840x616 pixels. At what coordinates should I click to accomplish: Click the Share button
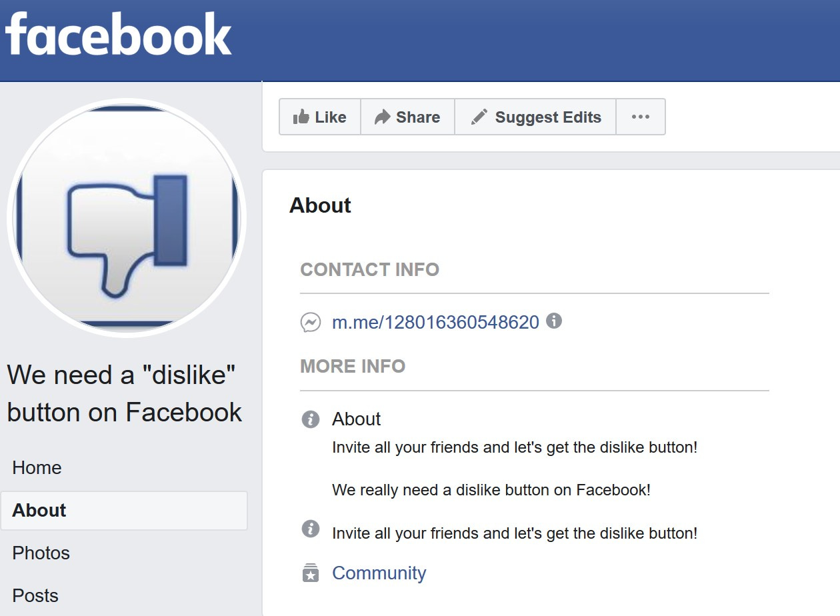pos(407,117)
